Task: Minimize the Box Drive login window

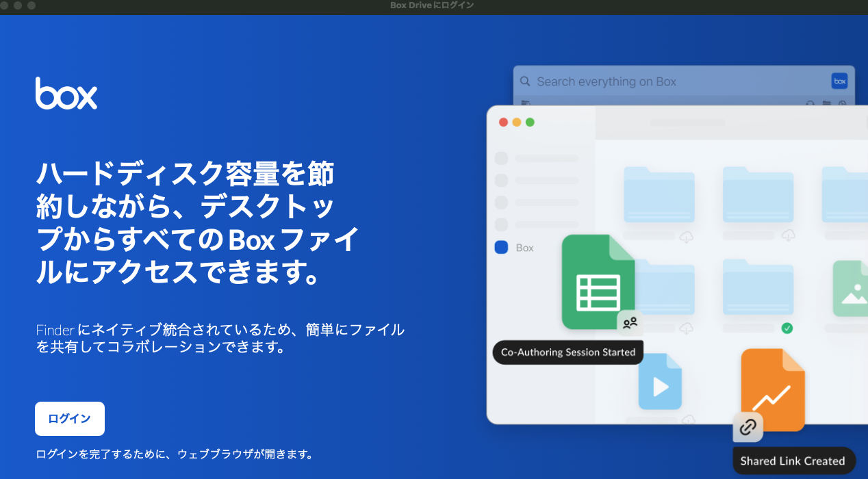Action: click(x=18, y=5)
